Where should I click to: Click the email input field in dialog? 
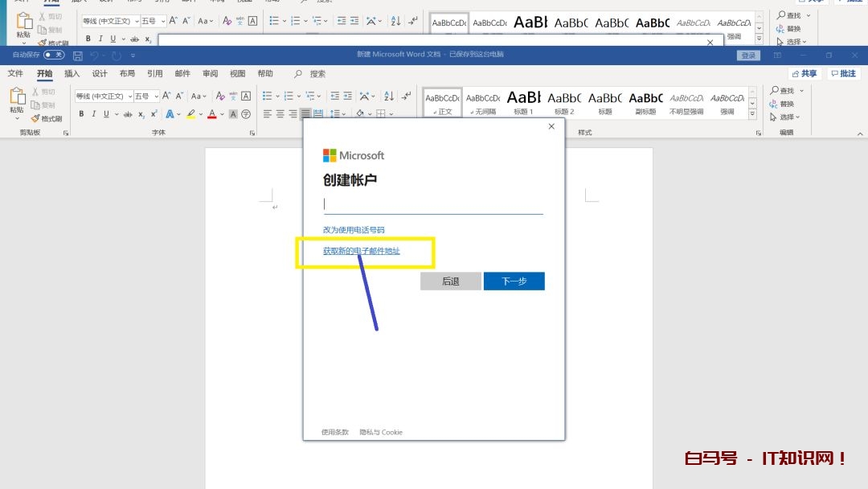(x=433, y=204)
